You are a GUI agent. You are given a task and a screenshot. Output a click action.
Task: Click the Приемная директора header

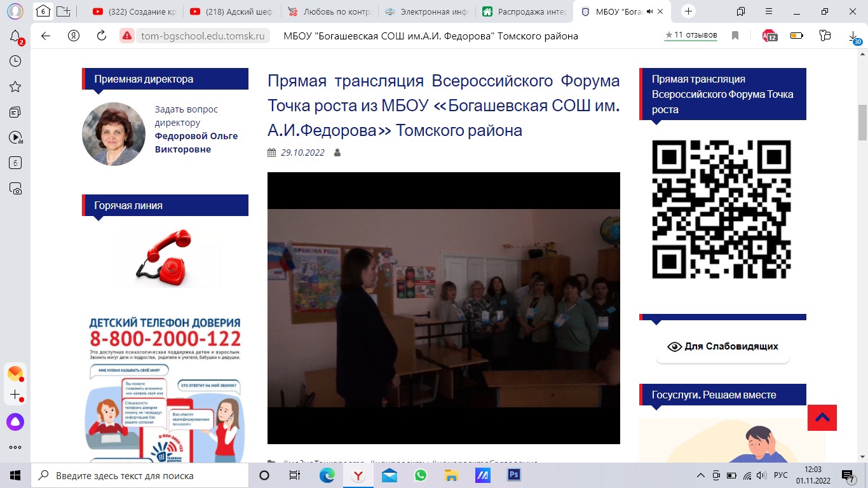coord(165,79)
